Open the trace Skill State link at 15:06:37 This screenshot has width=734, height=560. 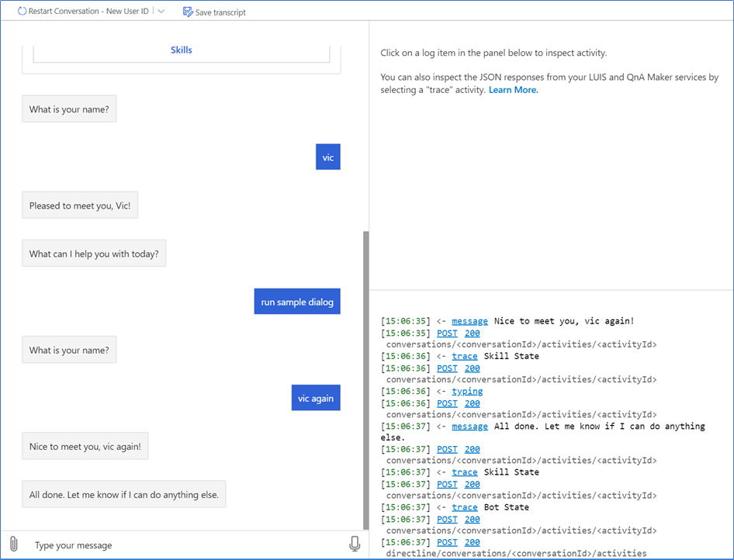pos(464,472)
